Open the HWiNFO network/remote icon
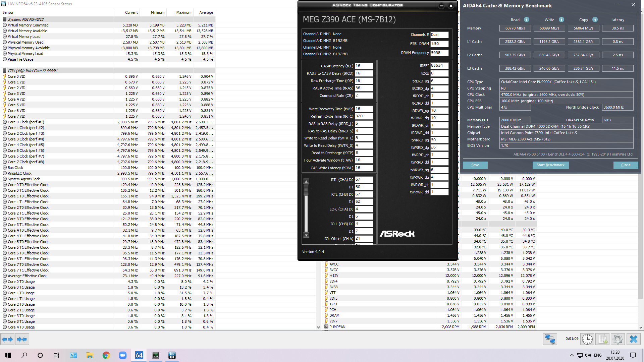 550,339
